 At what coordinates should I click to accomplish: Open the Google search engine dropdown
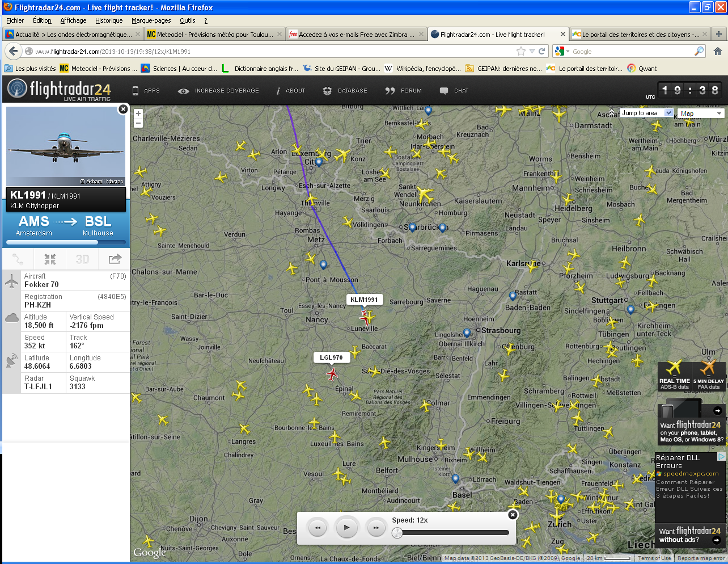tap(561, 51)
